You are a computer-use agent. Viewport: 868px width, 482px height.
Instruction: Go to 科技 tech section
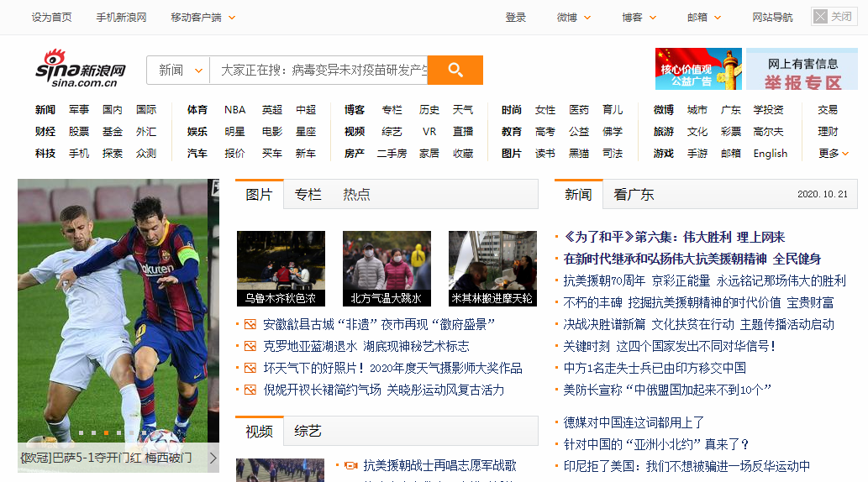pyautogui.click(x=45, y=154)
